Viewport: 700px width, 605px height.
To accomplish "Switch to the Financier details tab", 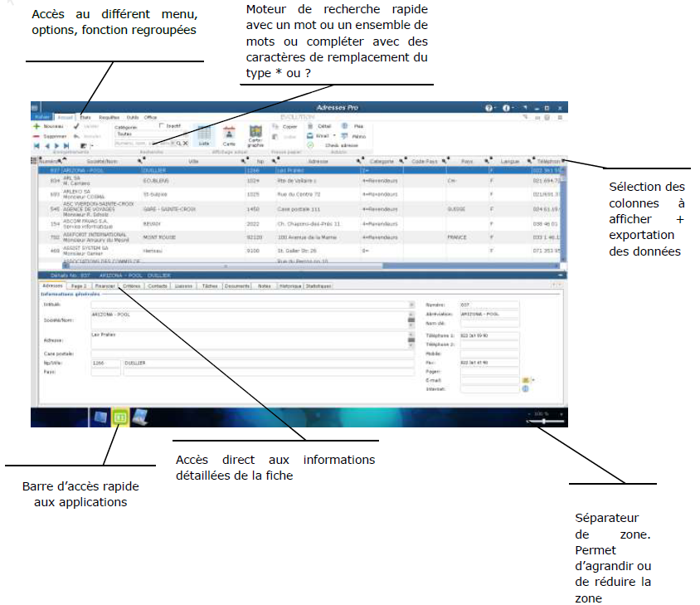I will pyautogui.click(x=105, y=285).
